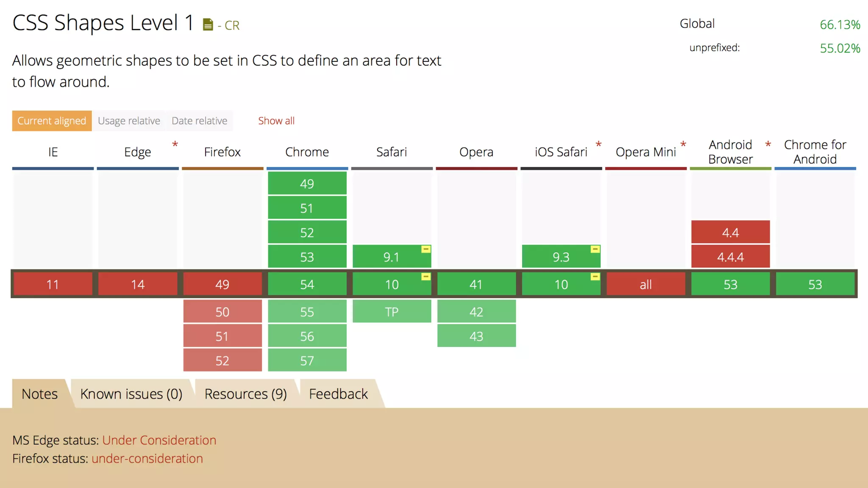
Task: Click the asterisk next to the Edge header
Action: click(175, 145)
